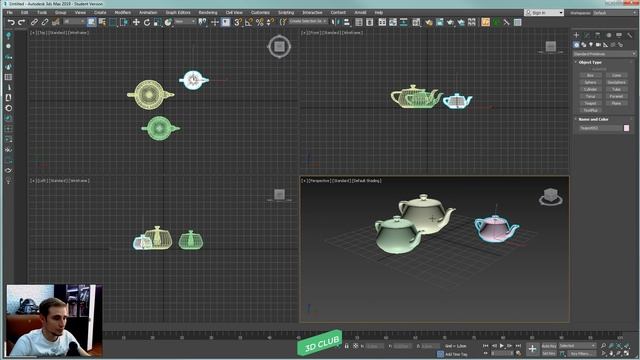The height and width of the screenshot is (360, 640).
Task: Activate the Select Object tool
Action: [91, 22]
